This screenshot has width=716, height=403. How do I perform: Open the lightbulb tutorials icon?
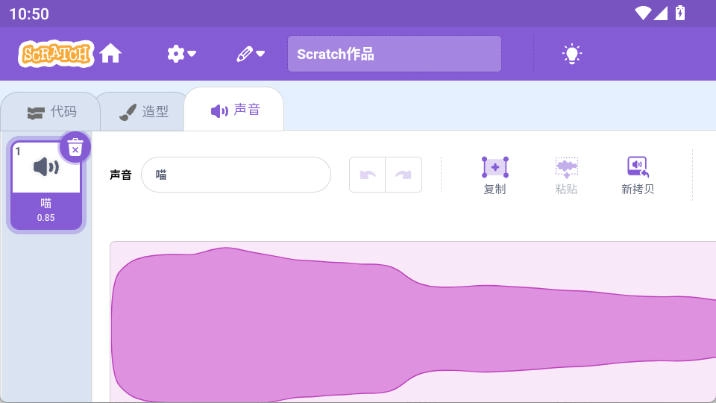[x=571, y=54]
